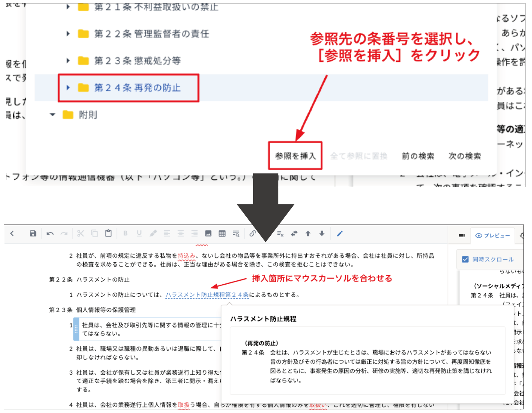Click the insert image icon
The image size is (532, 413).
[x=208, y=234]
